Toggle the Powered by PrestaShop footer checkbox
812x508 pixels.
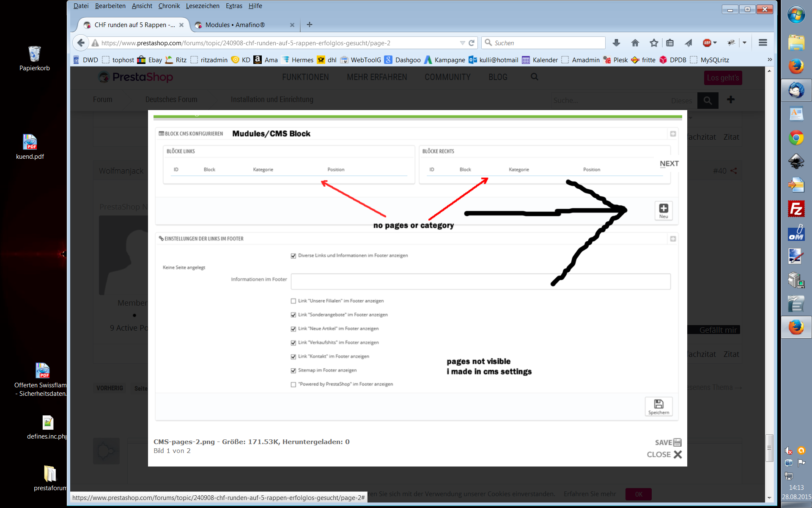(293, 385)
